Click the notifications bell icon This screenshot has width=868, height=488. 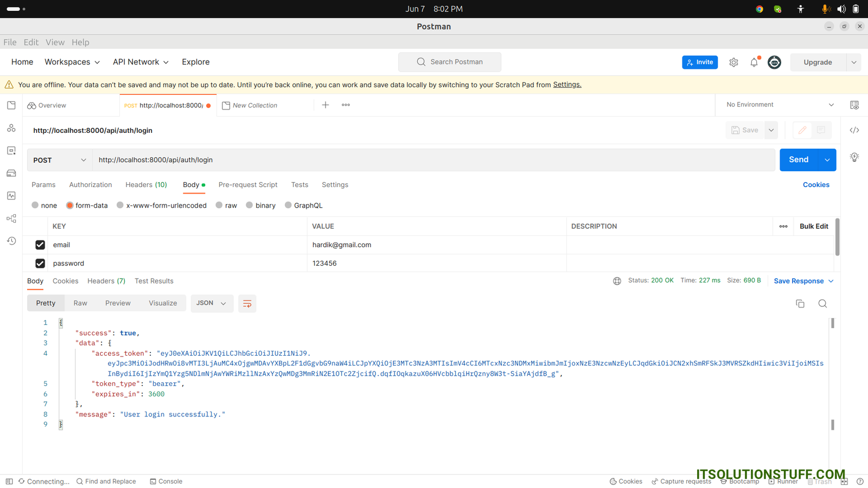click(x=754, y=62)
